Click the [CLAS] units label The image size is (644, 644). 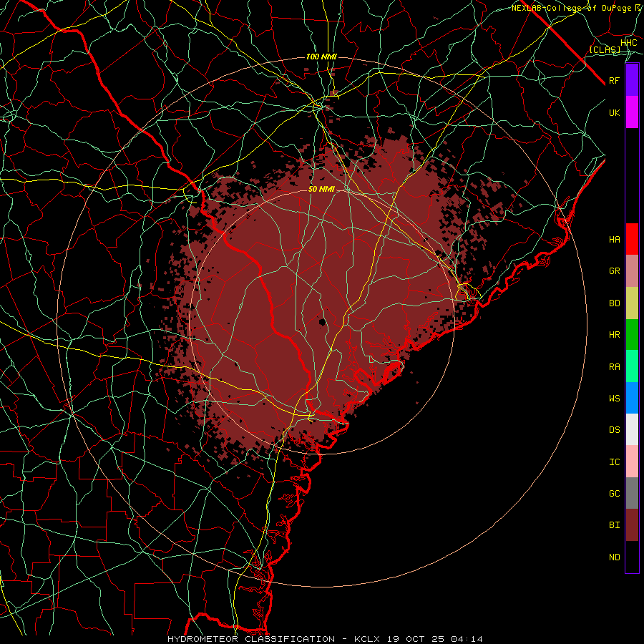605,49
